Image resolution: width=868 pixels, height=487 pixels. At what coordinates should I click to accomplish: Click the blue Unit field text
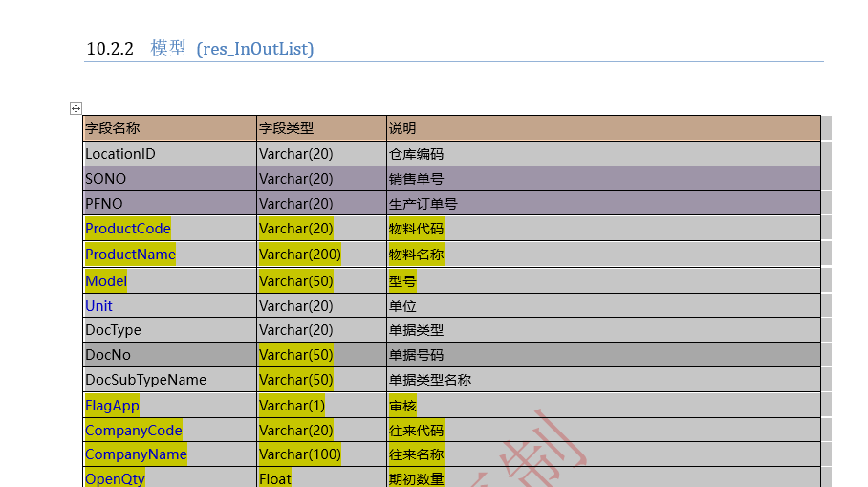pos(98,306)
